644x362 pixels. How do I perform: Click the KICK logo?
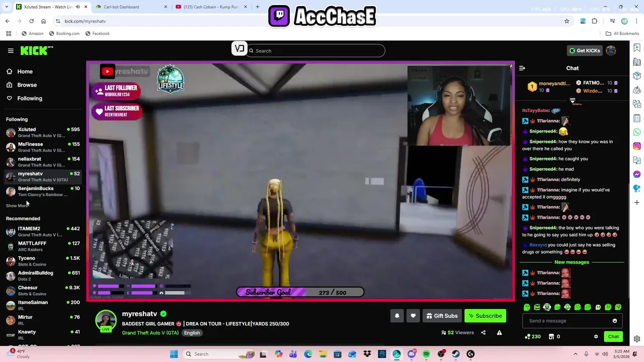(x=37, y=50)
